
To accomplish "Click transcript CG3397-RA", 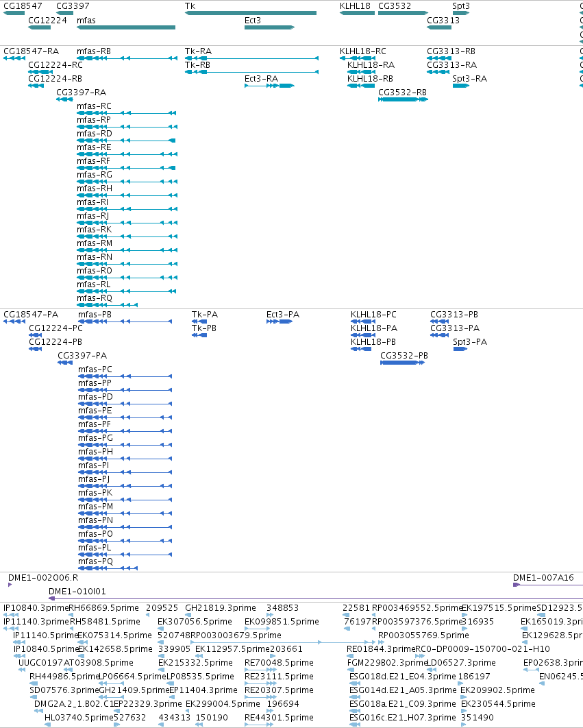I will (64, 99).
